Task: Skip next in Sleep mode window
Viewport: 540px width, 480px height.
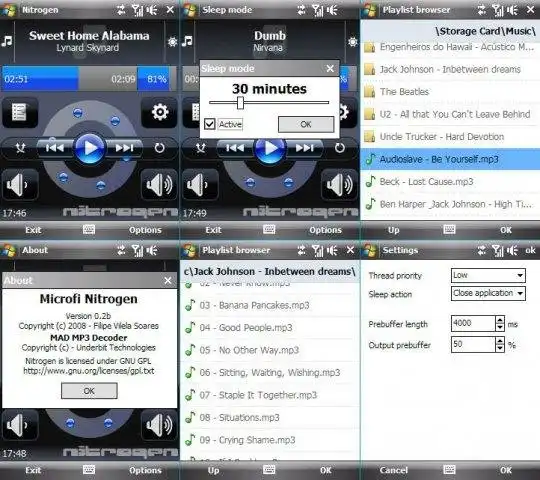Action: [304, 148]
